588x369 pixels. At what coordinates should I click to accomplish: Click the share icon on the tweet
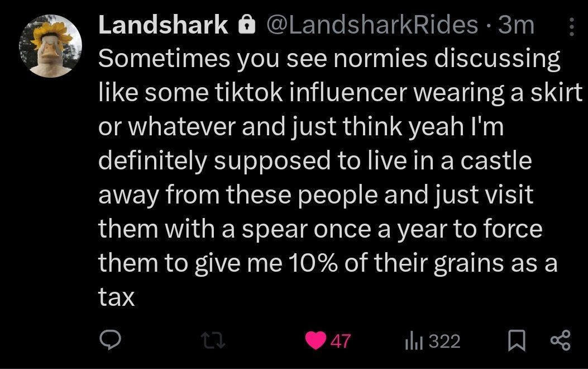pyautogui.click(x=560, y=340)
